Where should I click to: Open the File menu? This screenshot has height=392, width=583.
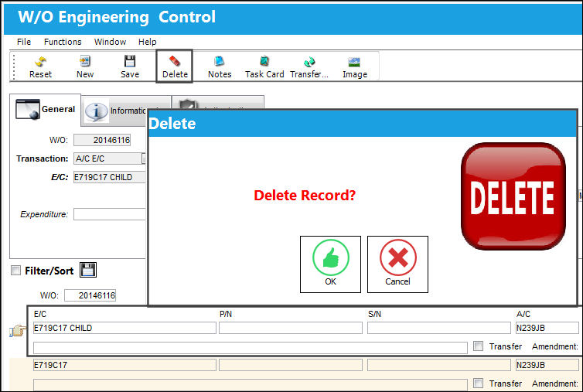point(24,42)
